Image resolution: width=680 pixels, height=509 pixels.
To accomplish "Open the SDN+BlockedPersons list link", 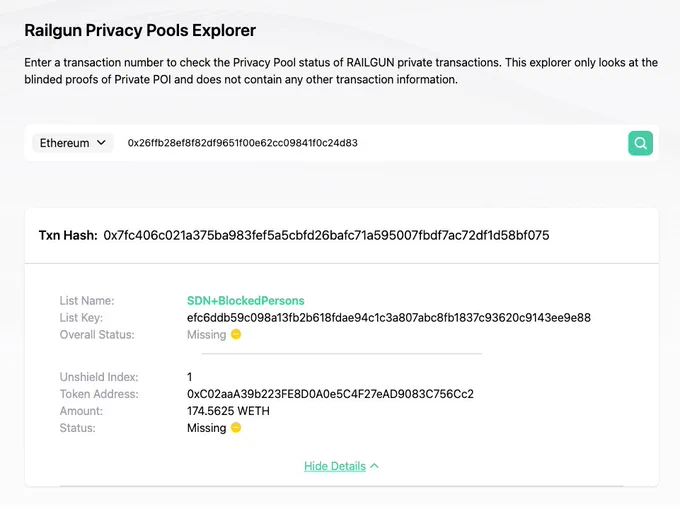I will 245,300.
